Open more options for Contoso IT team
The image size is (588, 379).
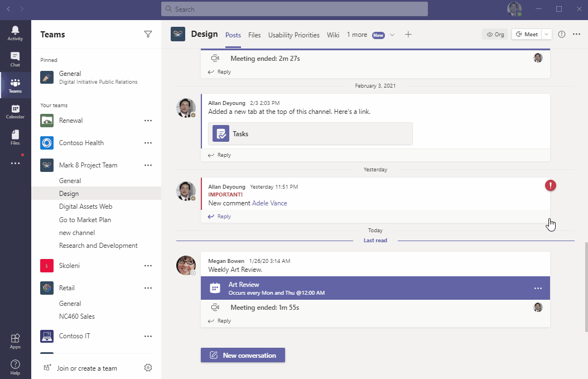148,336
